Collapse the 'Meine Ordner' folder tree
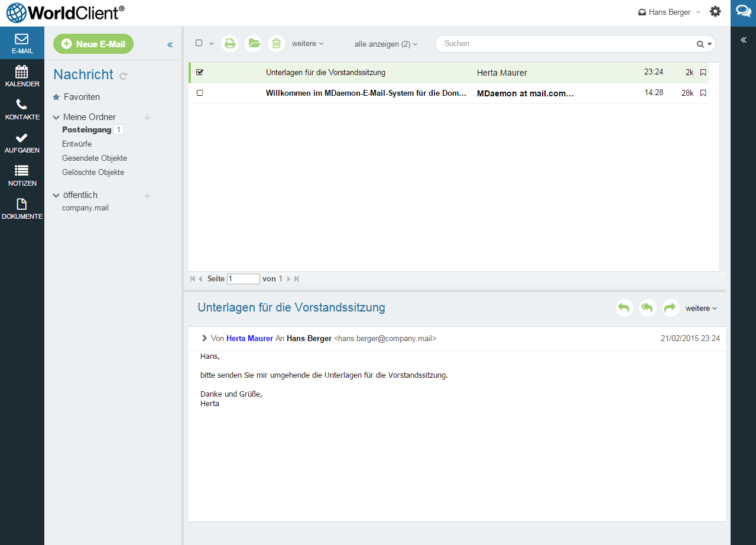This screenshot has width=756, height=545. pyautogui.click(x=56, y=117)
